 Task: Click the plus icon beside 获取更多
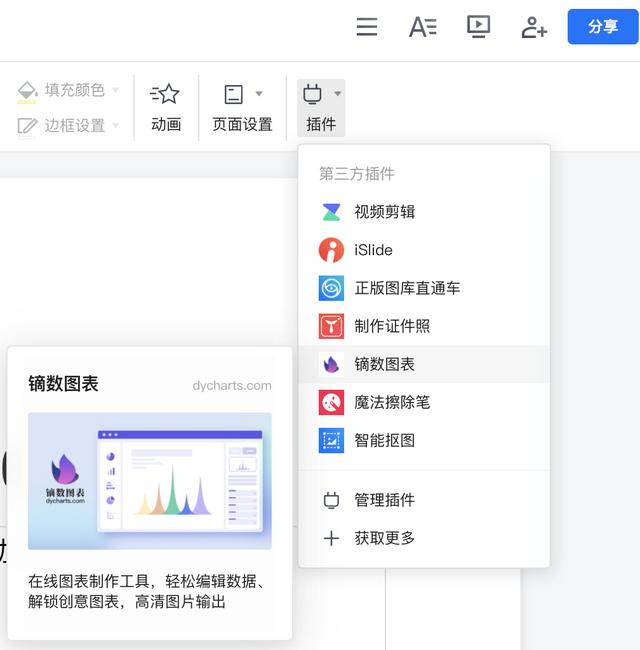pos(331,538)
